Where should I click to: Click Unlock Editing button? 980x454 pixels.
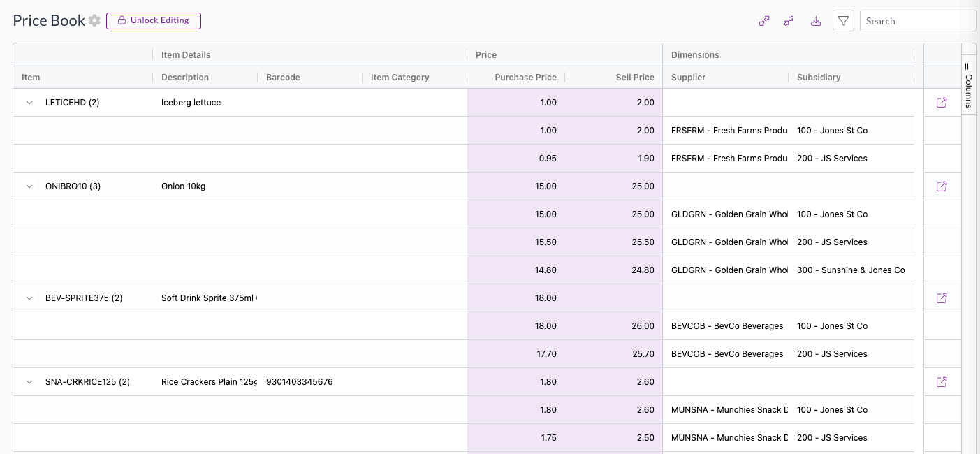click(x=154, y=21)
